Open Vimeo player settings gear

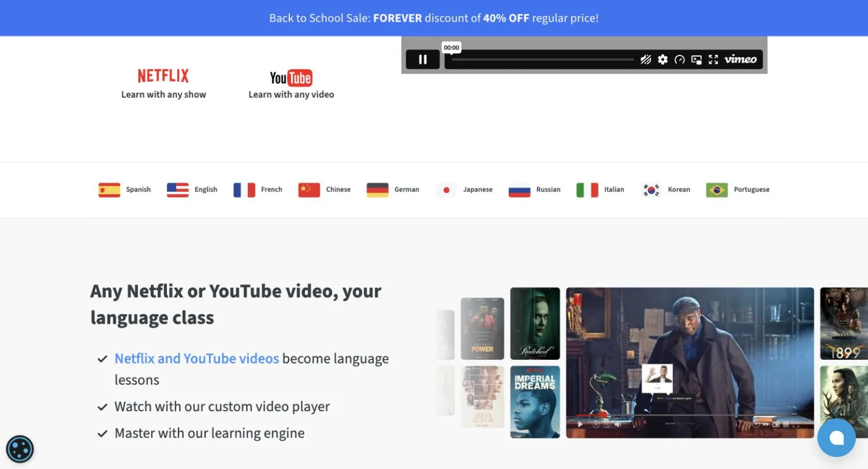pyautogui.click(x=662, y=59)
